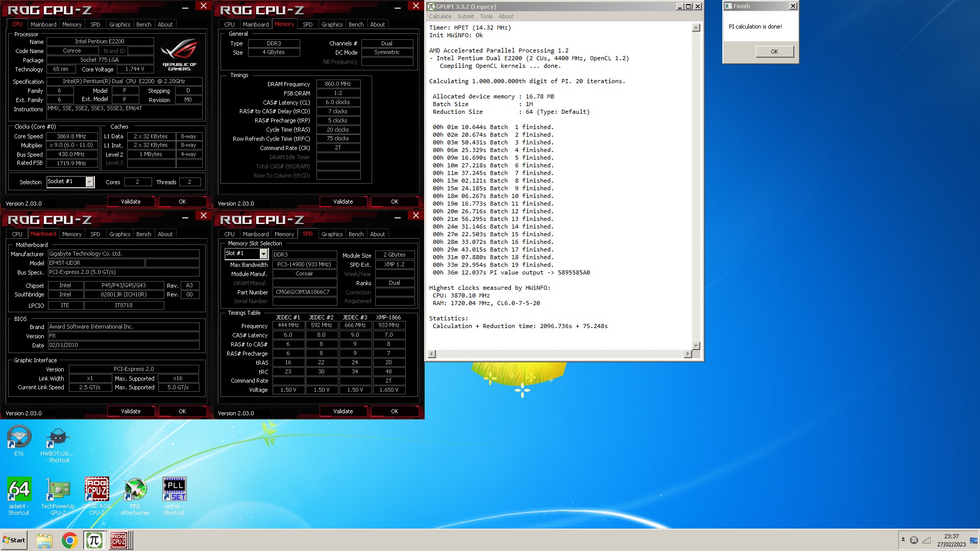Click right arrow of GPUPI horizontal scrollbar
The width and height of the screenshot is (980, 551).
click(688, 354)
